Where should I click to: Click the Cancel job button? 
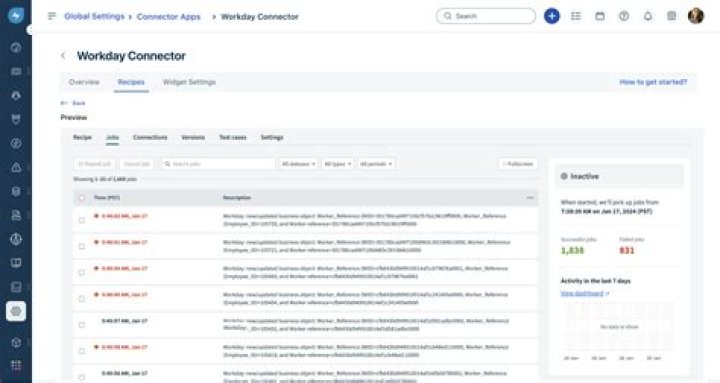tap(137, 164)
